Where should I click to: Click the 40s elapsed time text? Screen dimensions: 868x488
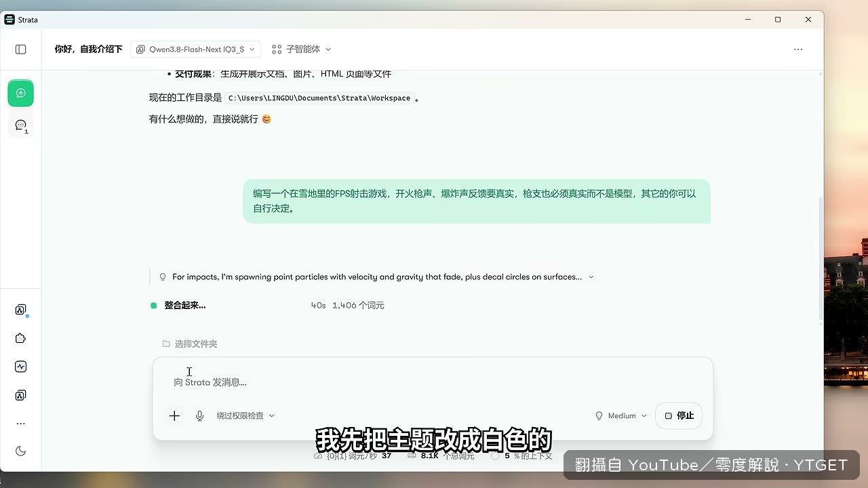(319, 306)
